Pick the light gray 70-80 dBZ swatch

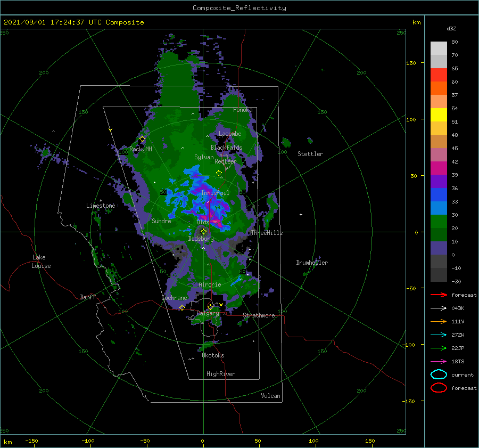pyautogui.click(x=439, y=48)
